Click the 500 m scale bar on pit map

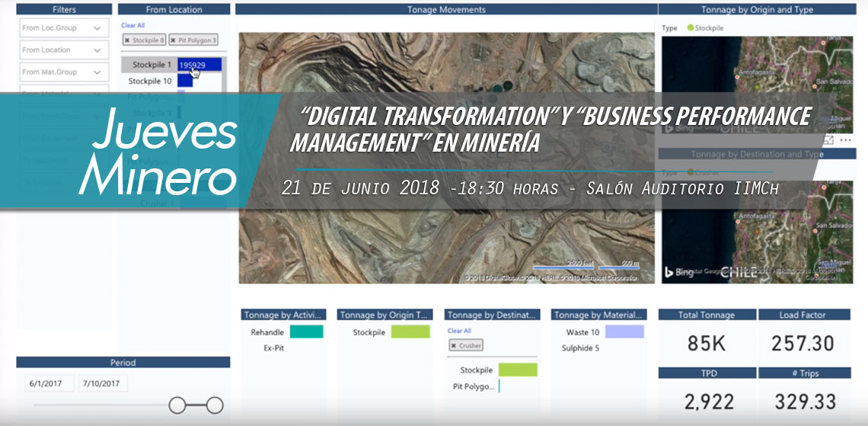(x=619, y=265)
